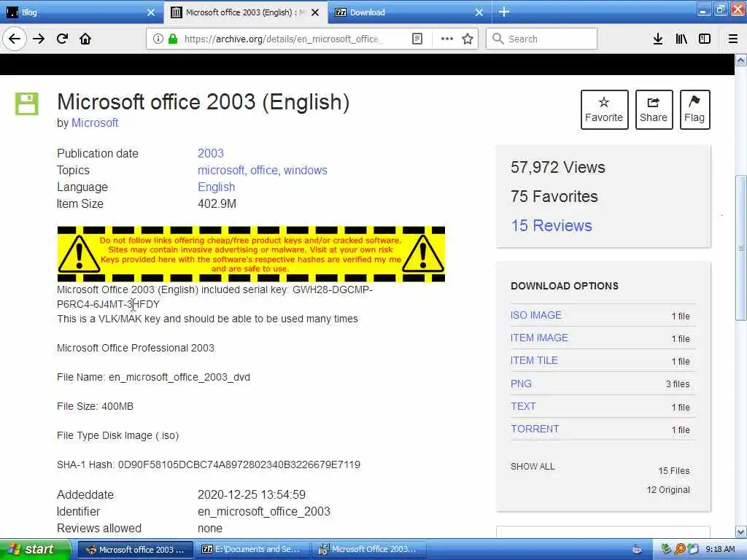Reload the current archive.org page
Image resolution: width=747 pixels, height=560 pixels.
[63, 39]
